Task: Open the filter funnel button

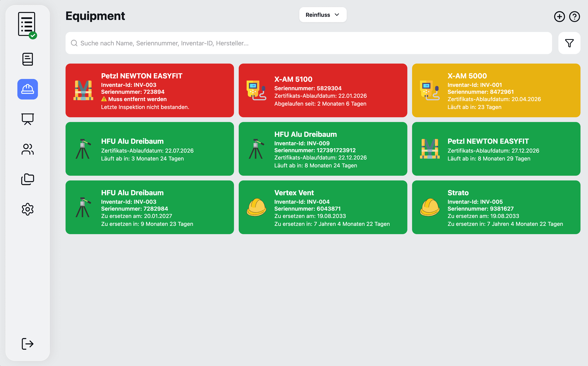Action: click(x=569, y=43)
